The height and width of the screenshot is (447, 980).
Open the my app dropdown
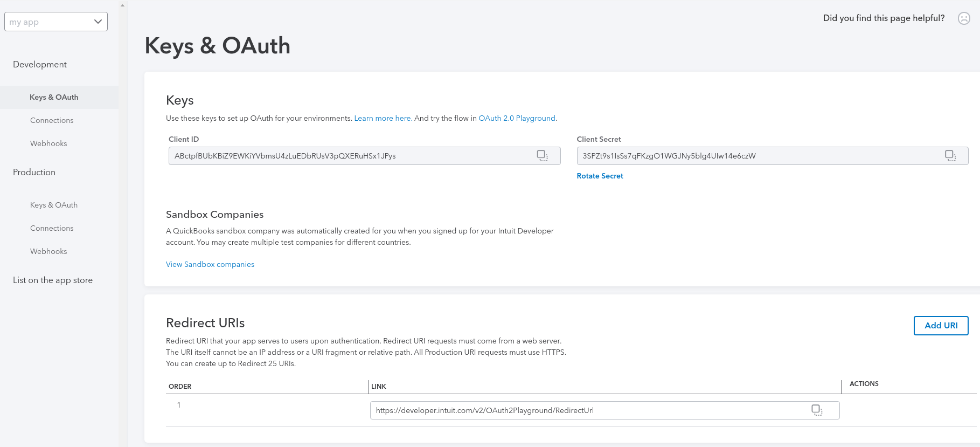56,22
